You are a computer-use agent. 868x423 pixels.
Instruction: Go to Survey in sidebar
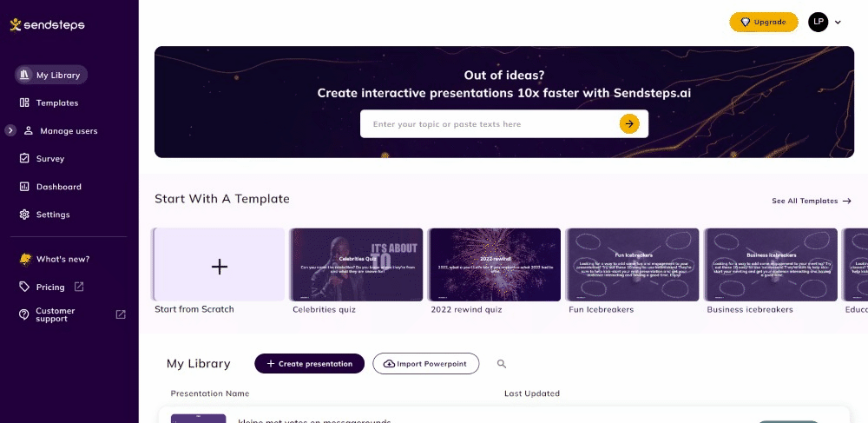(x=42, y=158)
